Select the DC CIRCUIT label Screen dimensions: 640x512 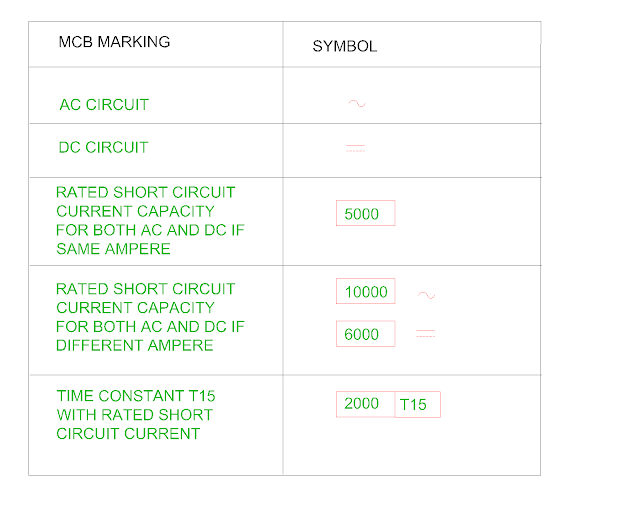tap(103, 147)
